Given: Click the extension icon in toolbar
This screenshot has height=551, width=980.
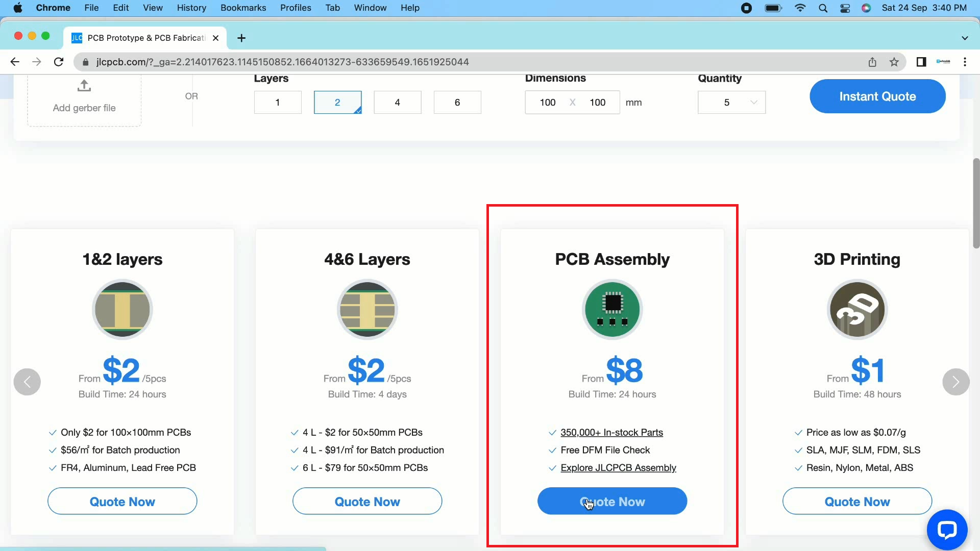Looking at the screenshot, I should (943, 62).
